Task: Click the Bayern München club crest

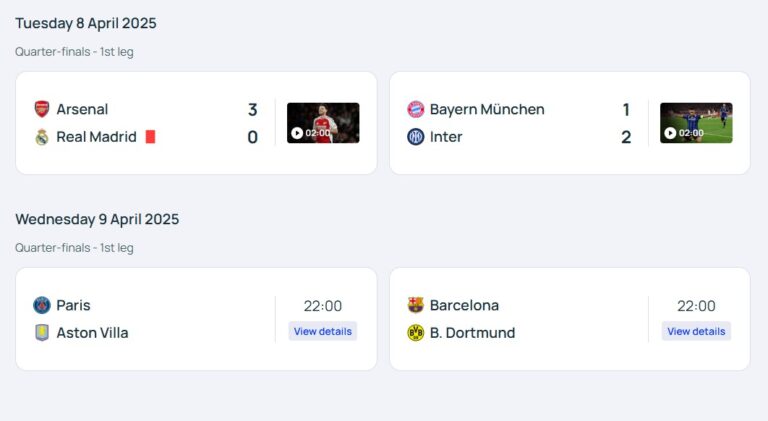Action: 416,109
